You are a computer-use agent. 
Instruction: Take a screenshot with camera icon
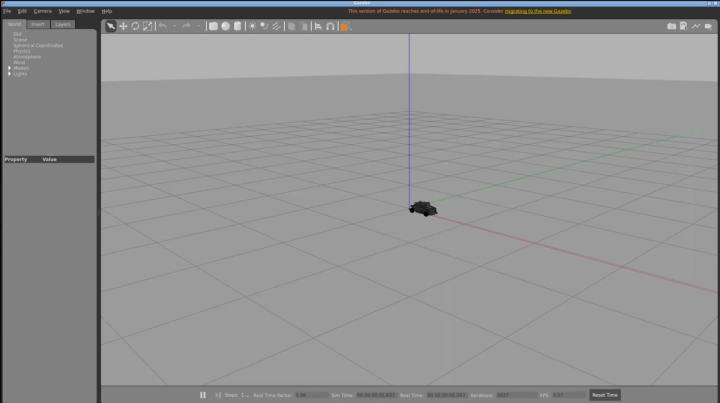click(671, 26)
